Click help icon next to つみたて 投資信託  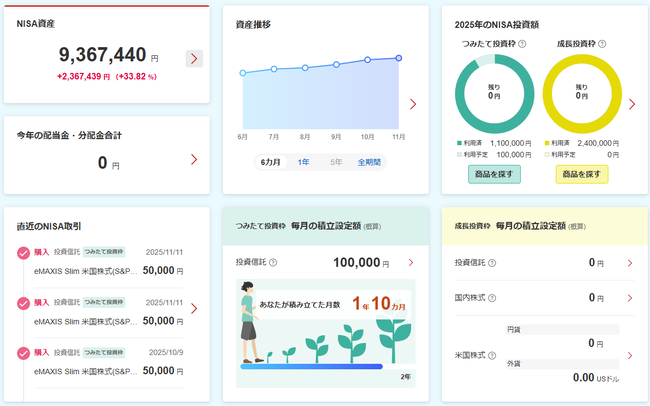pos(273,263)
